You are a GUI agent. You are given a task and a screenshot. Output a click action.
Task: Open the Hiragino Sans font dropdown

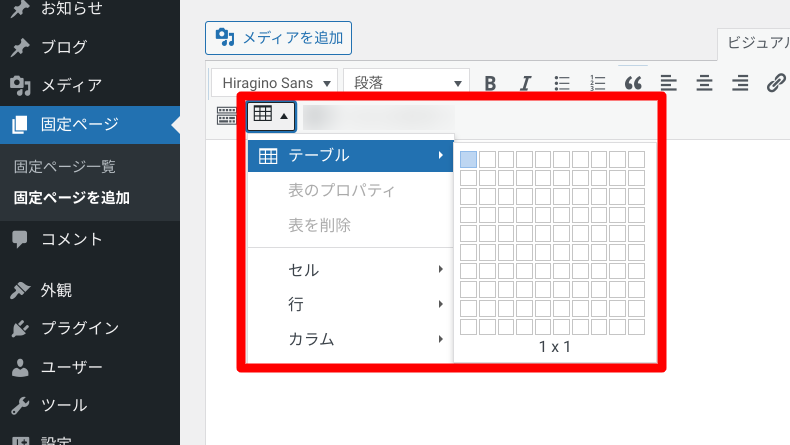click(274, 83)
